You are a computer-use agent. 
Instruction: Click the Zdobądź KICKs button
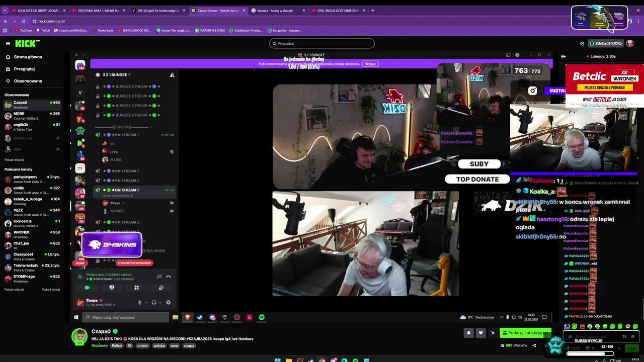(x=606, y=43)
